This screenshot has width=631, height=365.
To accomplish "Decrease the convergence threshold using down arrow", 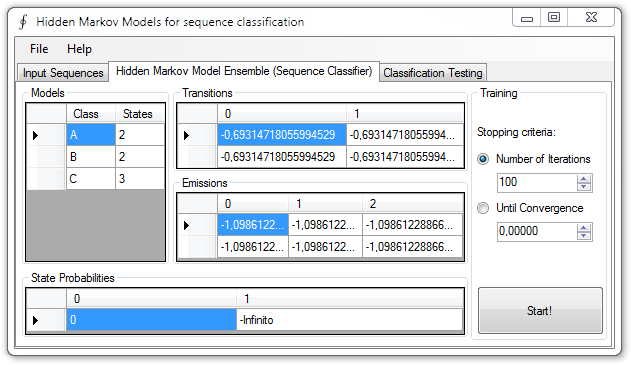I will pos(584,236).
